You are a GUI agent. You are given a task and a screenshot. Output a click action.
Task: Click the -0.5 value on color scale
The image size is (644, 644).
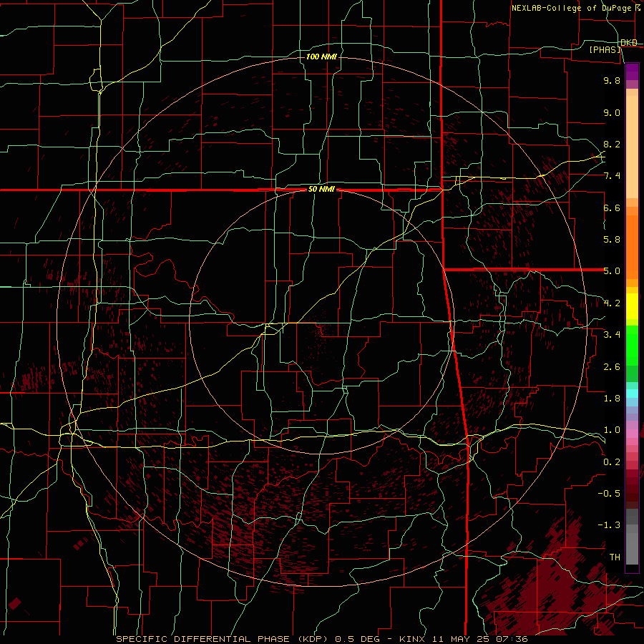[609, 494]
